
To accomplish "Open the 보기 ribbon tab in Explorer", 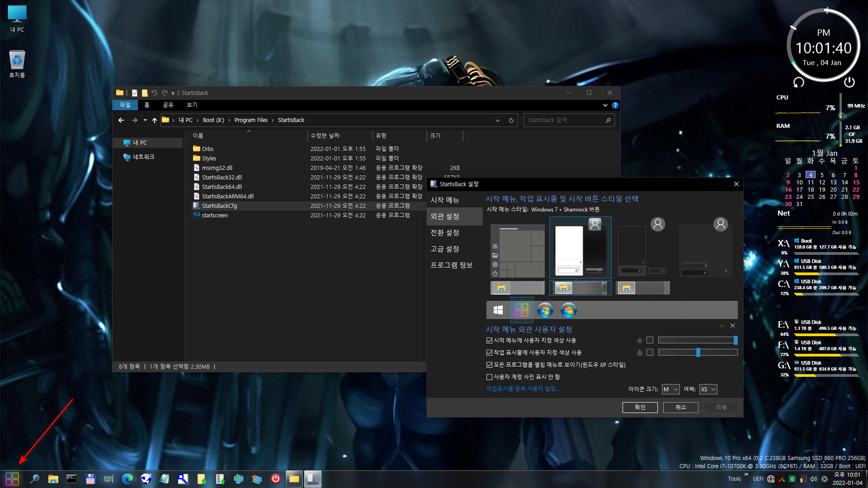I will coord(192,105).
